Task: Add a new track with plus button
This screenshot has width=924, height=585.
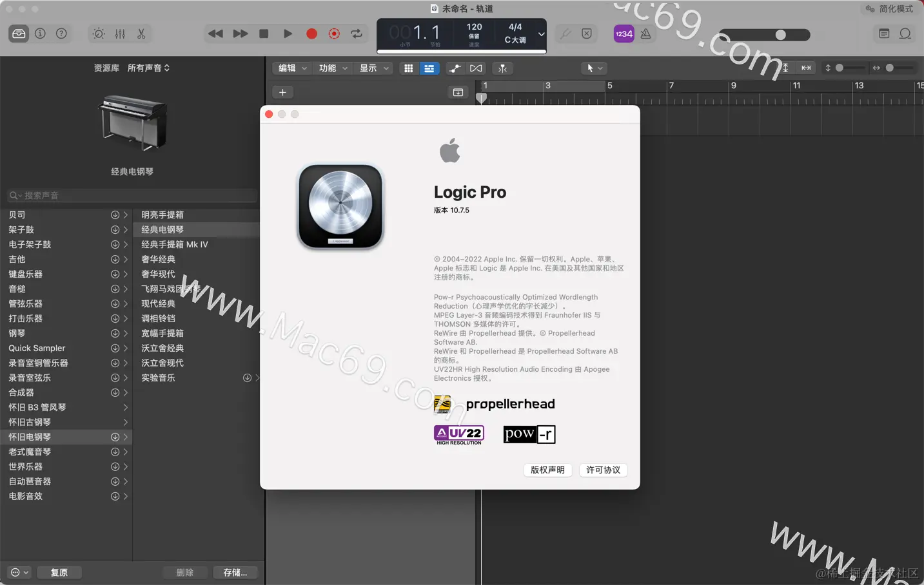Action: (x=282, y=92)
